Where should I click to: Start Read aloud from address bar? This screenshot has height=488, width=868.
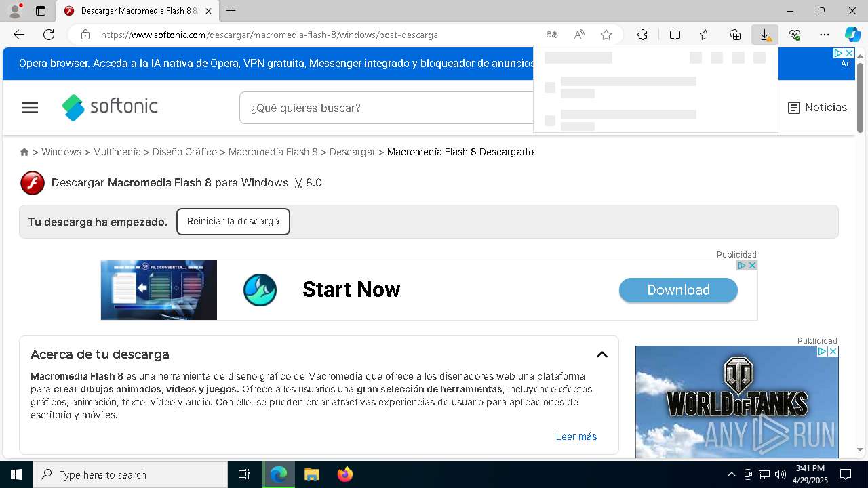tap(579, 35)
